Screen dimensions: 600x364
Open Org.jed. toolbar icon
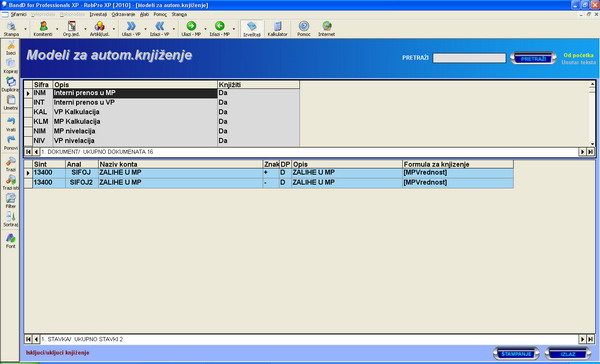71,29
